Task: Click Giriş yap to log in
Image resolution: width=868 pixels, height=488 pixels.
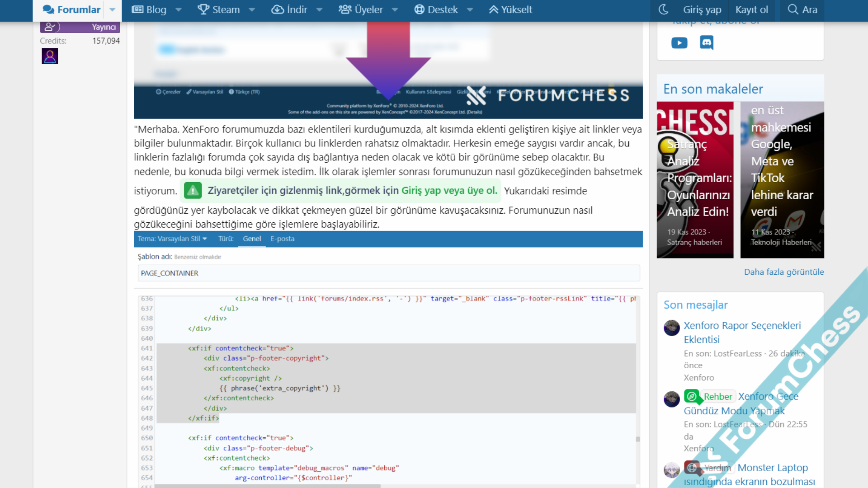Action: 702,9
